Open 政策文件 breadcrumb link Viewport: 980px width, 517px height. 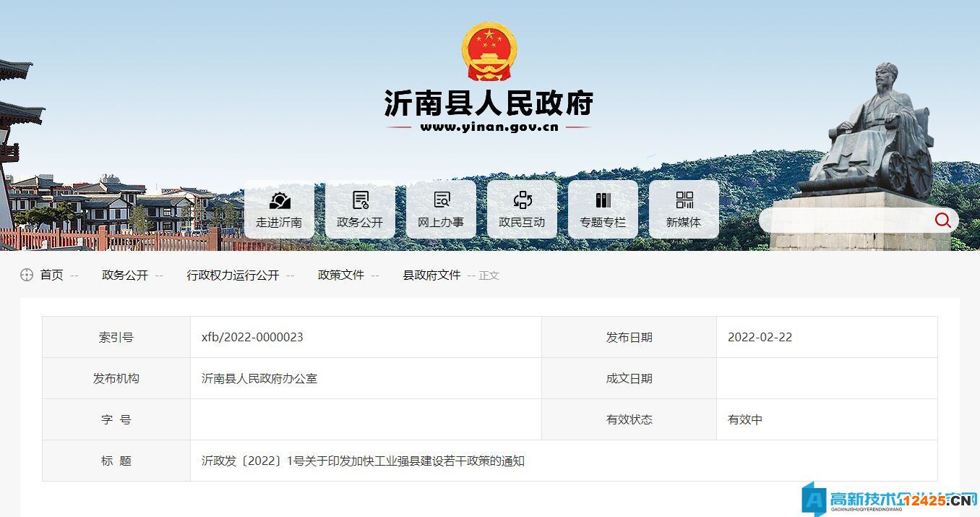341,275
